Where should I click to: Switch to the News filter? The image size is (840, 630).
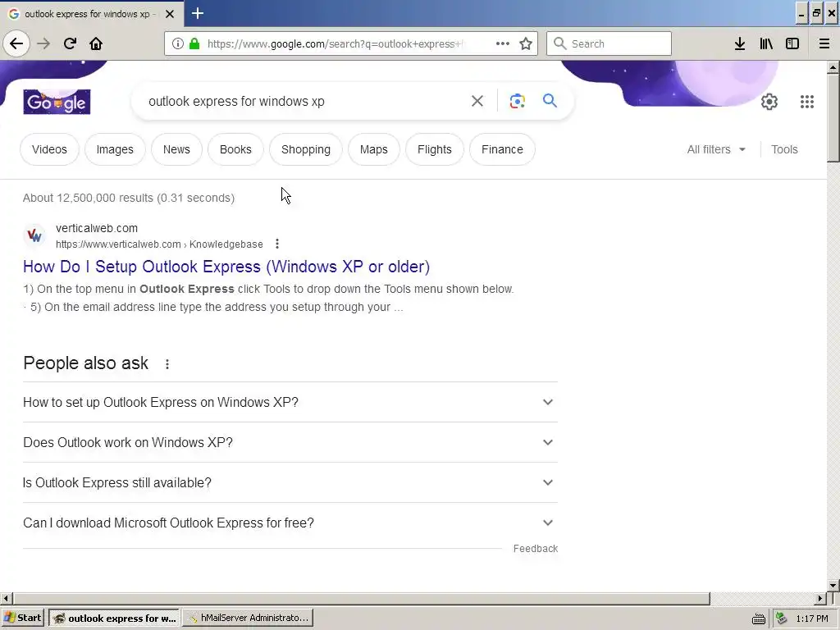click(176, 149)
